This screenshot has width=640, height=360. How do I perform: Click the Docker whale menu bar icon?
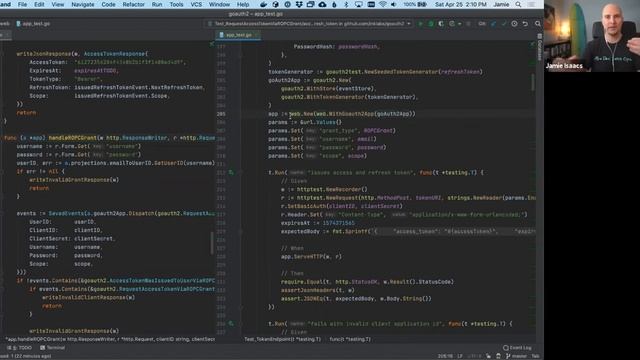pos(264,4)
